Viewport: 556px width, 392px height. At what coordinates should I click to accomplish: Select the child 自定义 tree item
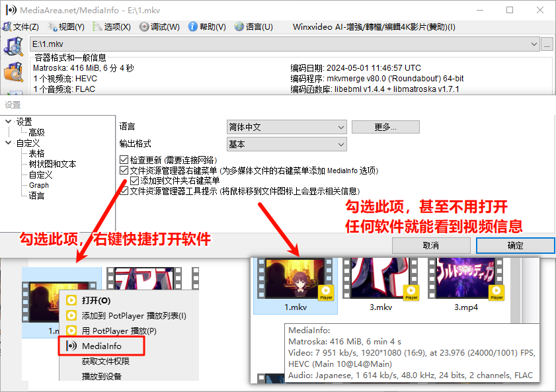click(40, 175)
